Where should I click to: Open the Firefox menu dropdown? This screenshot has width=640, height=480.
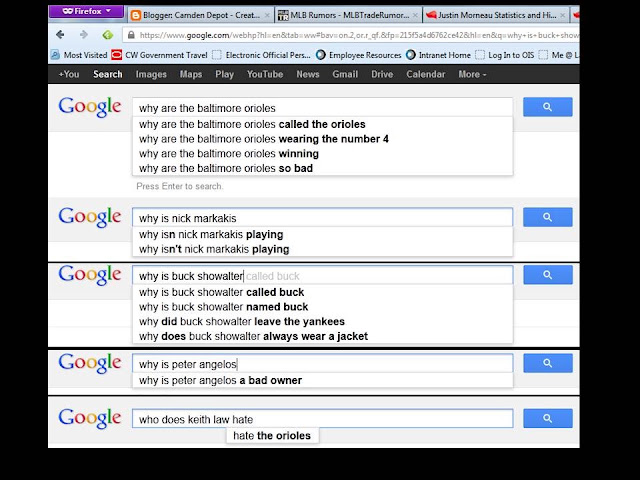coord(86,11)
